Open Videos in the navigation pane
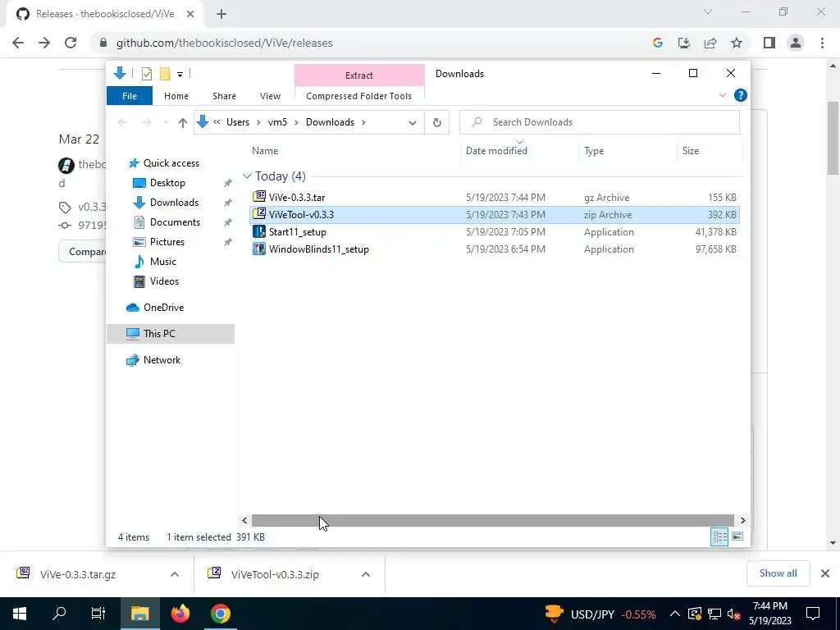This screenshot has width=840, height=630. (164, 281)
